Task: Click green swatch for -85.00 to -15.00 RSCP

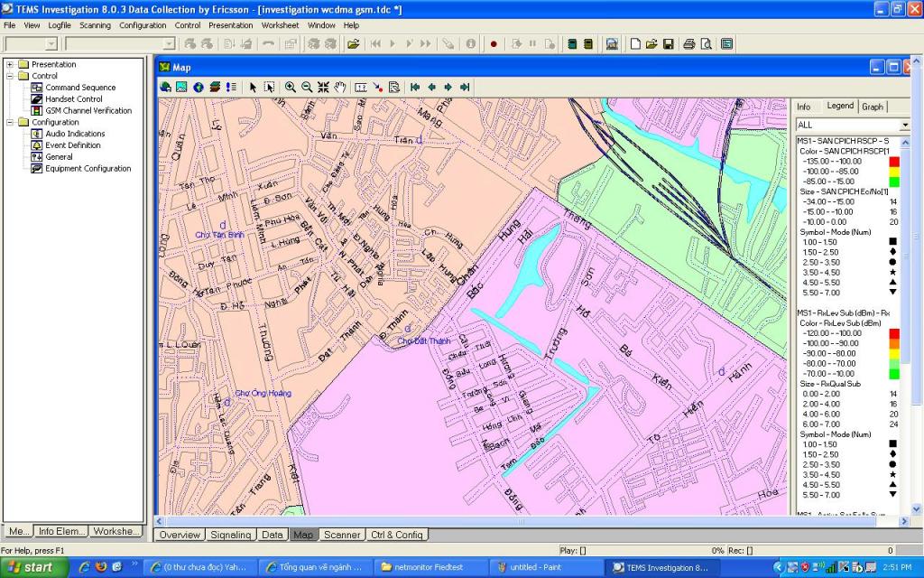Action: click(894, 182)
